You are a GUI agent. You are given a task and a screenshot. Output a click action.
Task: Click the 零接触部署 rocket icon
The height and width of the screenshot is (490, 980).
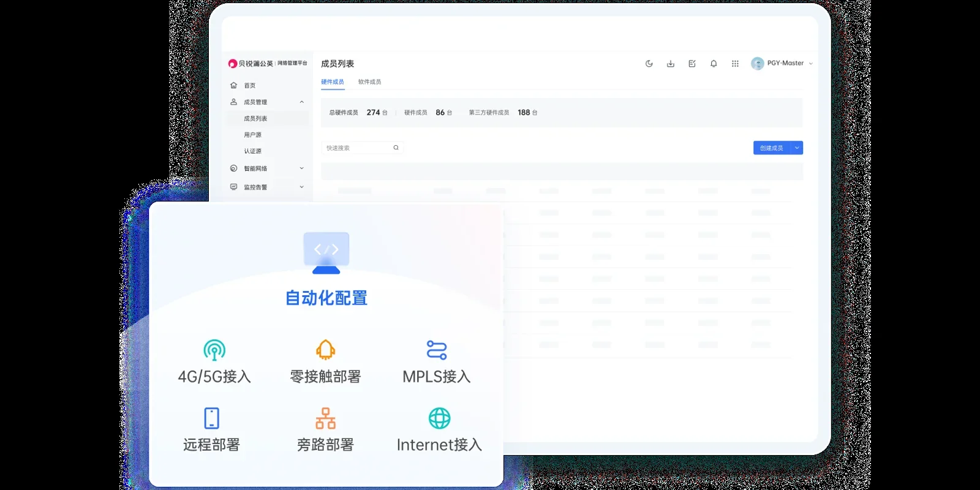(x=325, y=350)
